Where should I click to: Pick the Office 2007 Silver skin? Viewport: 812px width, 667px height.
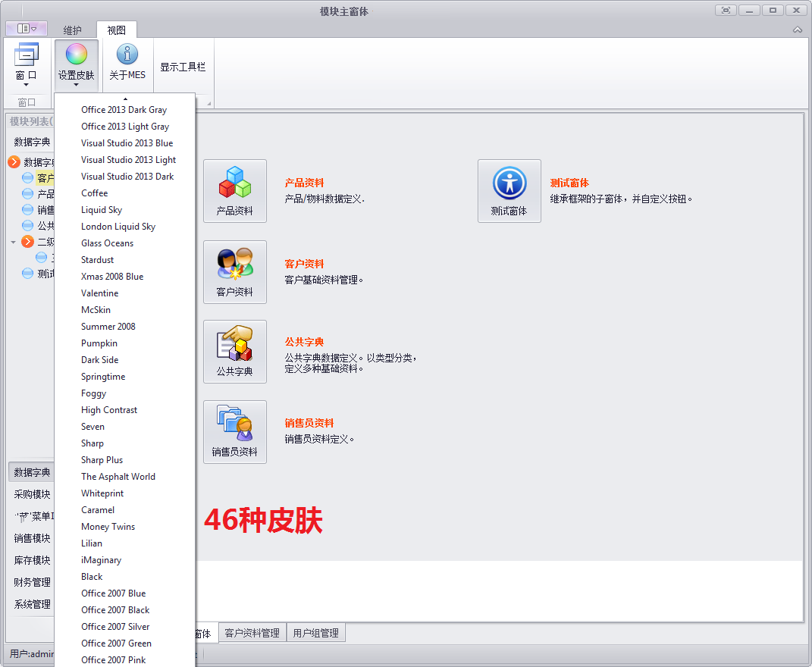[124, 627]
